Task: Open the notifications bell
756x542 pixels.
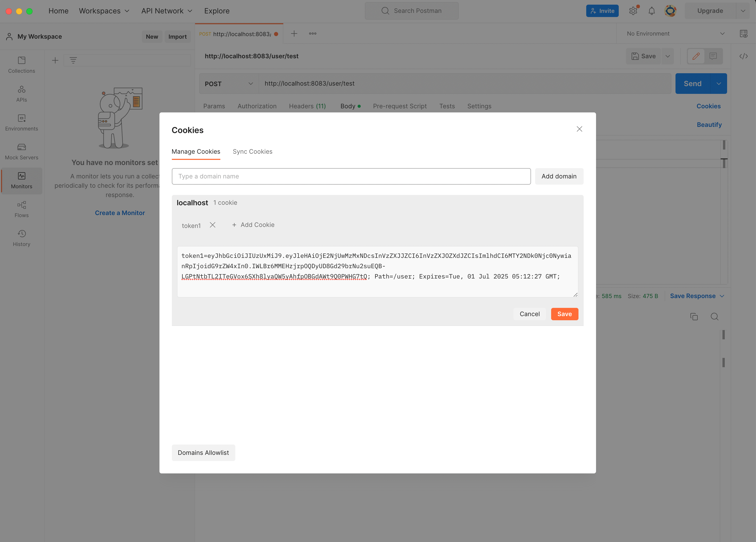Action: pyautogui.click(x=651, y=11)
